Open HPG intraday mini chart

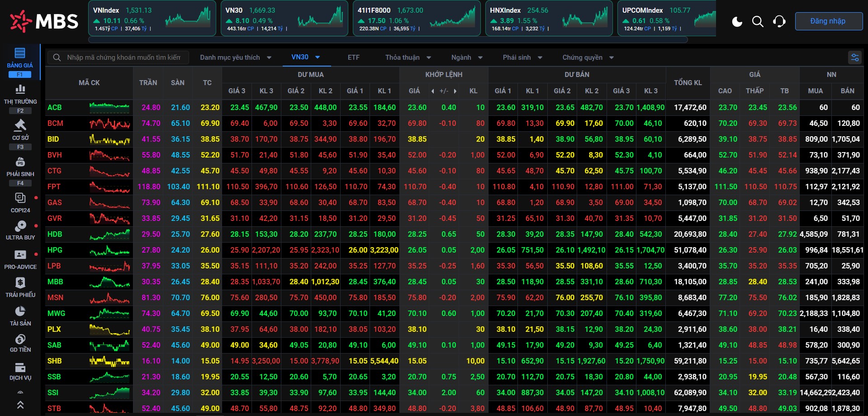click(x=109, y=250)
